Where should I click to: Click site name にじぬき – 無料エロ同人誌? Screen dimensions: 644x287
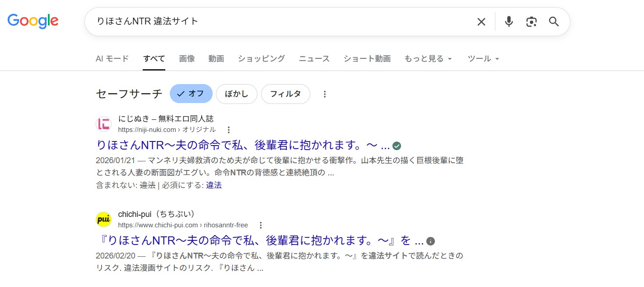166,119
